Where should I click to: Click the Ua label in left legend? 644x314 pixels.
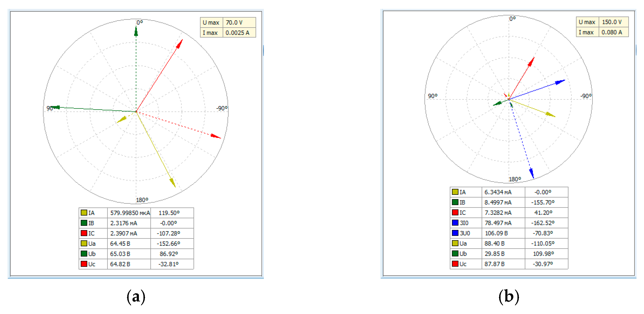92,243
